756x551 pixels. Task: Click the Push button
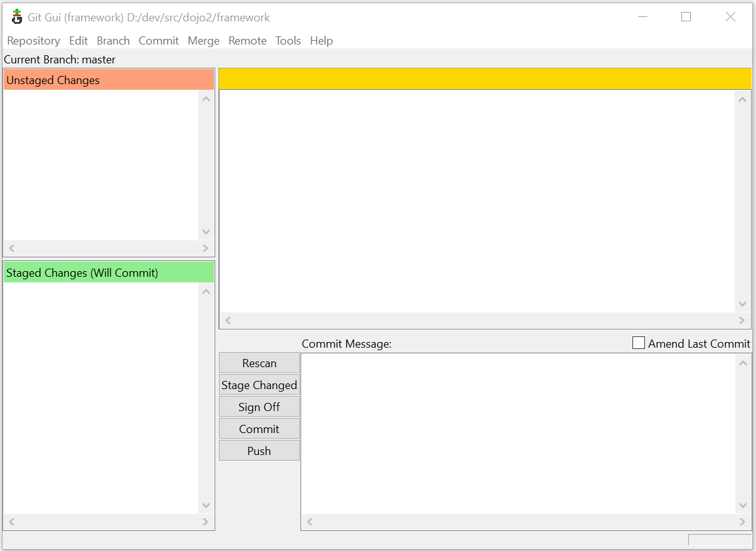(x=259, y=451)
